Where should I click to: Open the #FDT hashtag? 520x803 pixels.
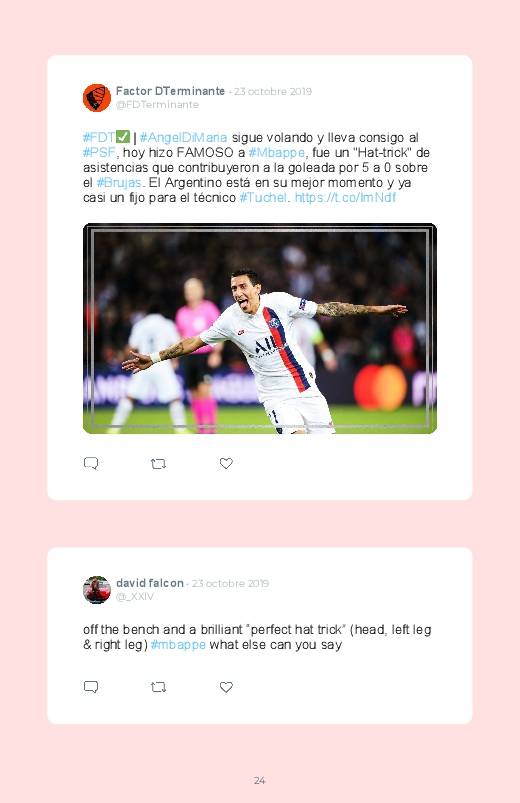[99, 138]
